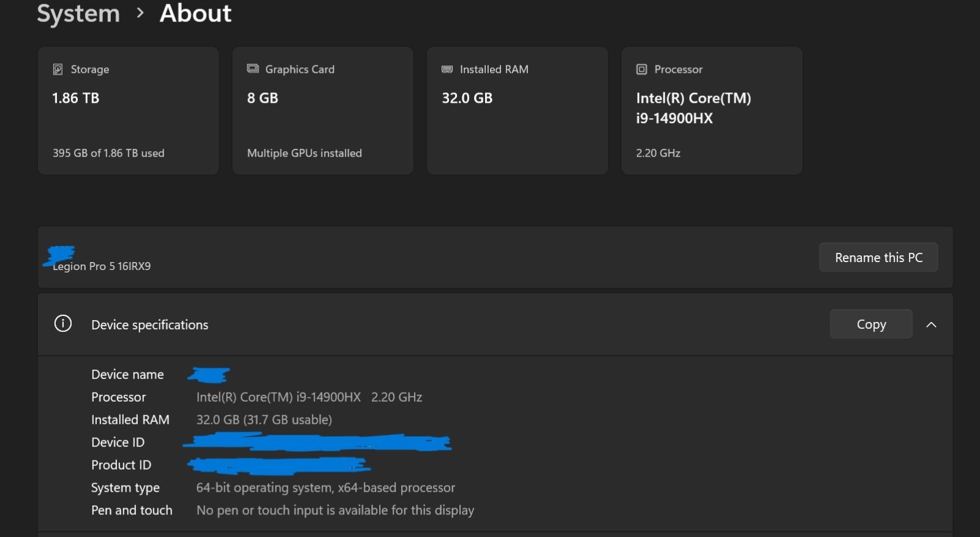
Task: Click the Device specifications header
Action: 495,325
